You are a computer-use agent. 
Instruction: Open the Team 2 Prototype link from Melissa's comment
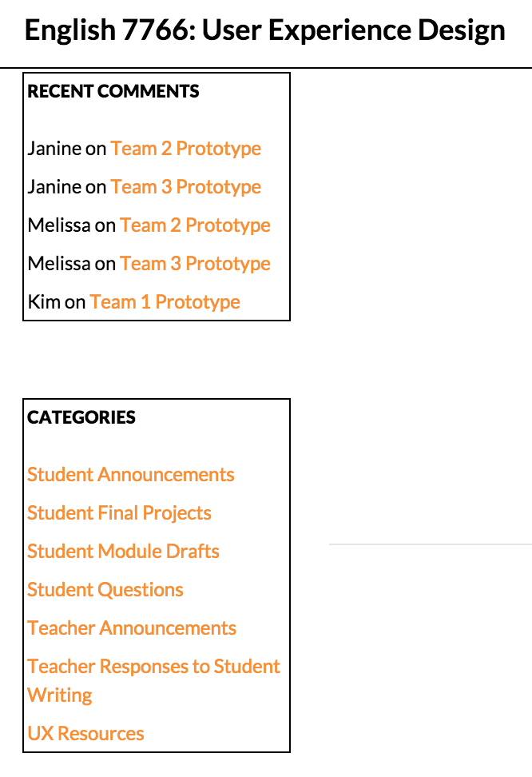coord(195,225)
